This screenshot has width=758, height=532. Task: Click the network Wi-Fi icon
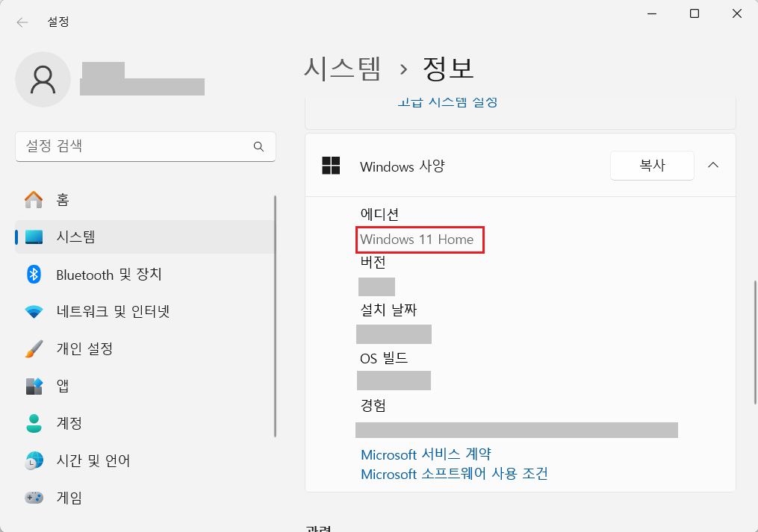(34, 312)
